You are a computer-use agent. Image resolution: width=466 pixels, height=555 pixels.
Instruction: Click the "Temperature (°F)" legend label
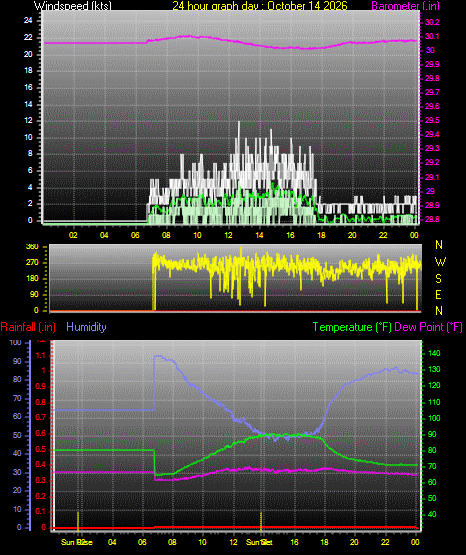click(x=352, y=327)
